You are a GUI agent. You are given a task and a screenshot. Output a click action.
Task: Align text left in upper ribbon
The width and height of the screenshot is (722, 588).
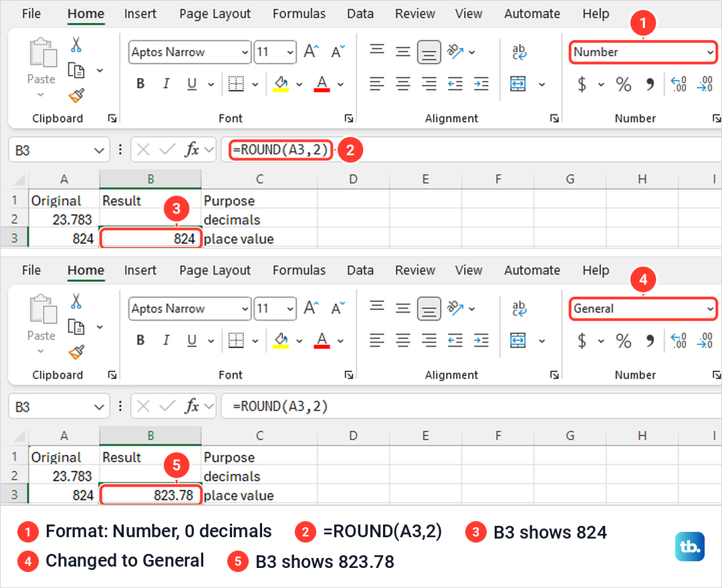[376, 84]
